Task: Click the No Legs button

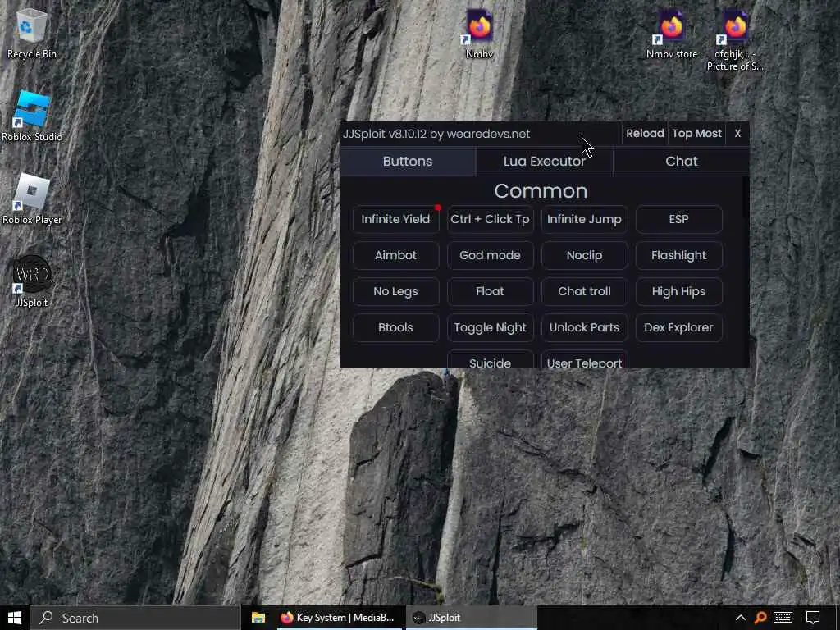Action: (395, 291)
